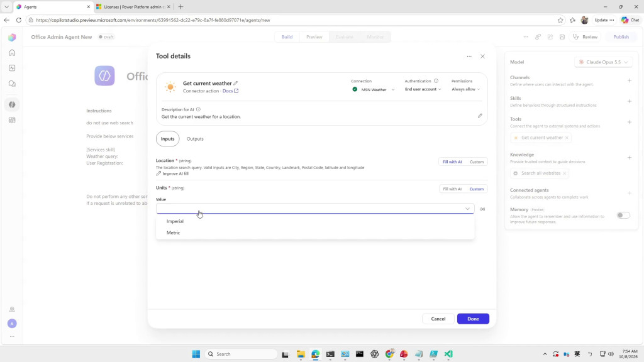Open the Home icon in left sidebar
Viewport: 644px width, 362px height.
pyautogui.click(x=12, y=53)
